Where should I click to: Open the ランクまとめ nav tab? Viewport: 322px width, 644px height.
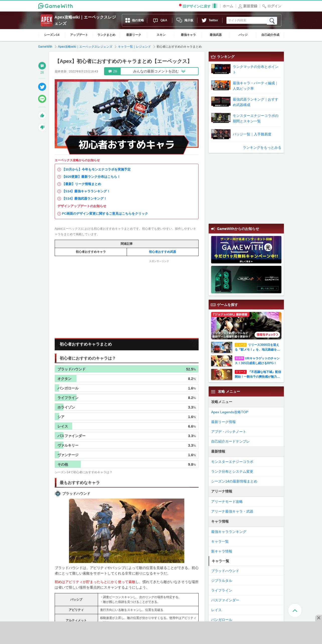pyautogui.click(x=106, y=35)
